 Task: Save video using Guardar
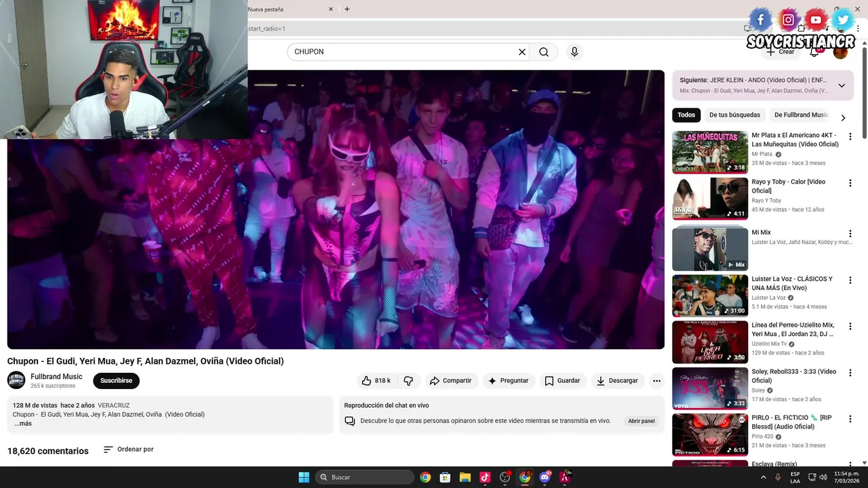(562, 381)
